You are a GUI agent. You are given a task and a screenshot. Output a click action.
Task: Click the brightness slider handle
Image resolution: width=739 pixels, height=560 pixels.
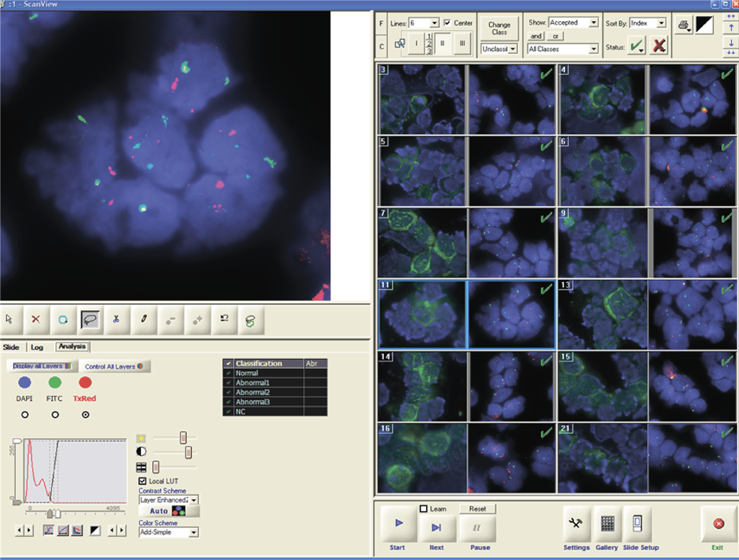pyautogui.click(x=183, y=437)
